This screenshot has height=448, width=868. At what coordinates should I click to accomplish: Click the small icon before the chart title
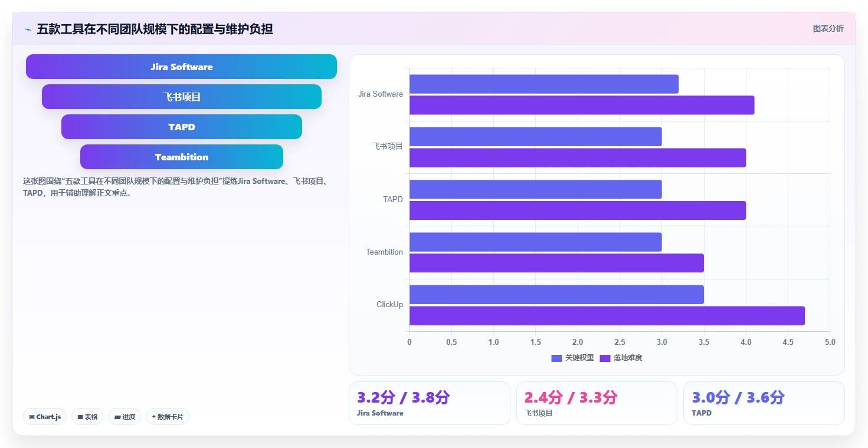28,29
